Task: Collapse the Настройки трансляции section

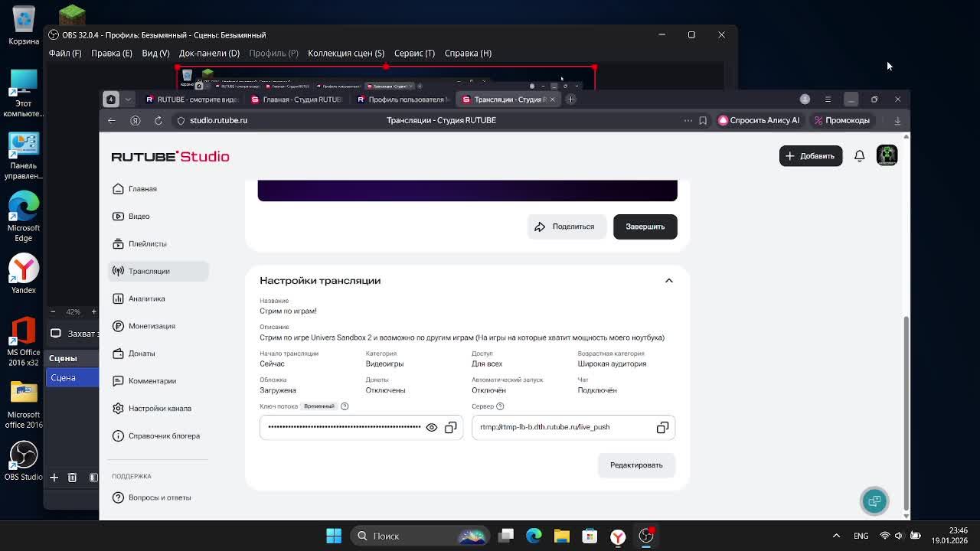Action: [668, 281]
